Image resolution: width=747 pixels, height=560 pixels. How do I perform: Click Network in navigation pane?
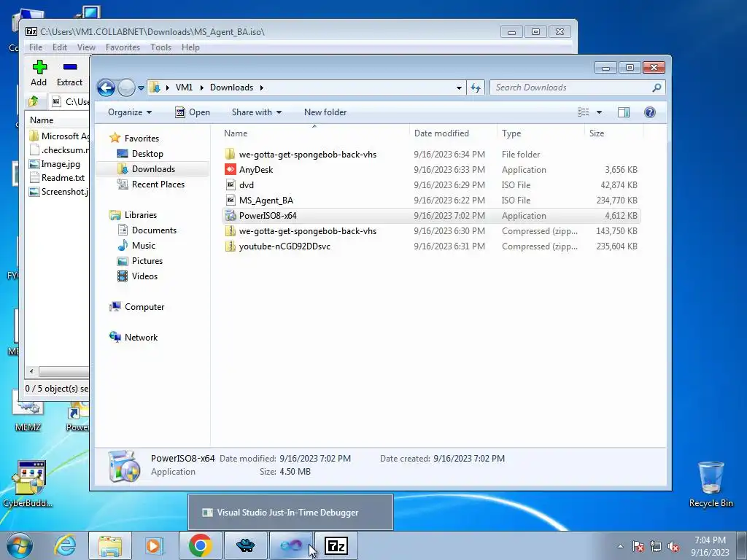(141, 338)
